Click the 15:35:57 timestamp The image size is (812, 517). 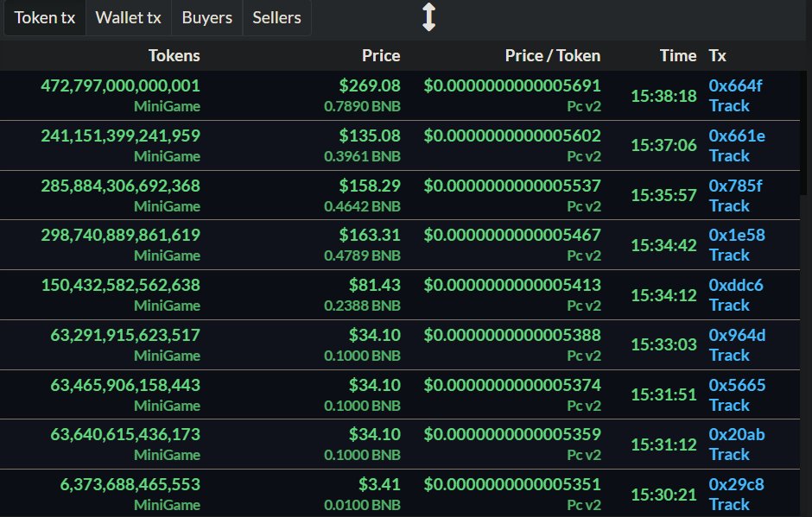pyautogui.click(x=664, y=195)
